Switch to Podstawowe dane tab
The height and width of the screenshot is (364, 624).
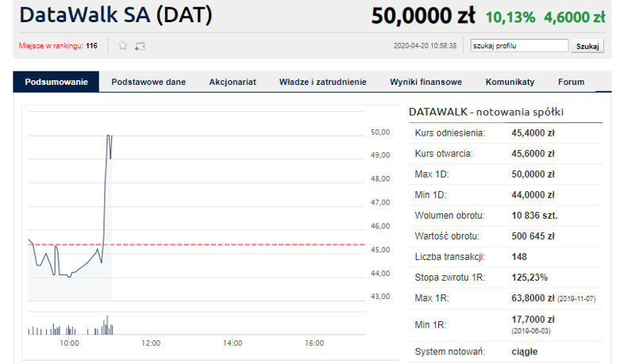point(148,82)
